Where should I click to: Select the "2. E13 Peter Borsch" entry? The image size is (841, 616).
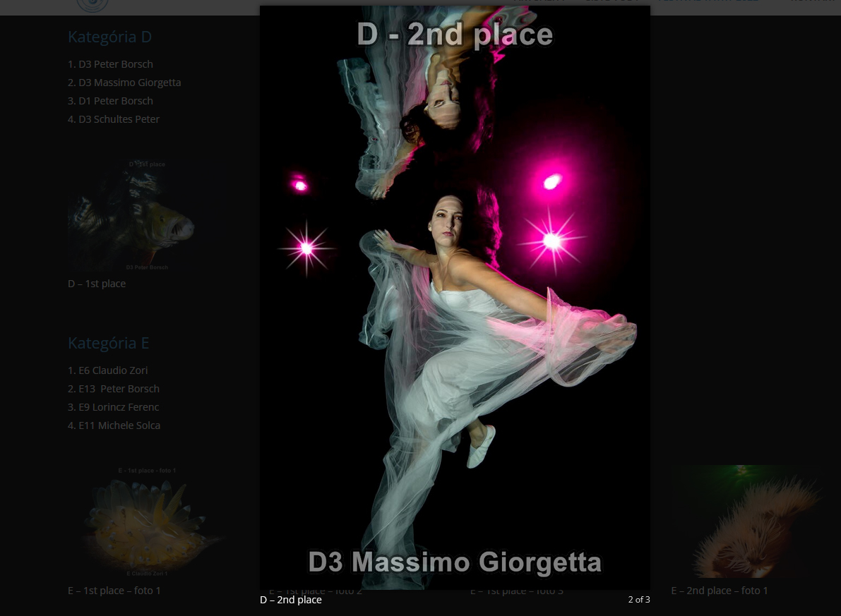(x=114, y=389)
